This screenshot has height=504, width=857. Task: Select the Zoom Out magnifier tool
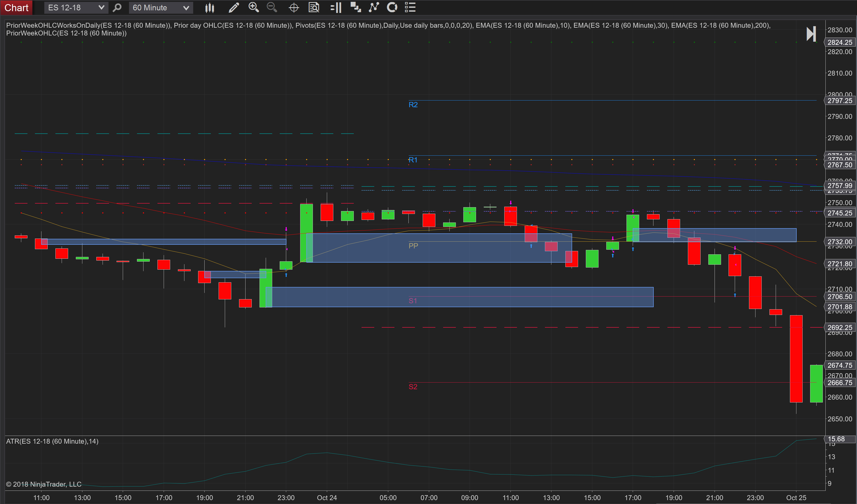[x=272, y=8]
